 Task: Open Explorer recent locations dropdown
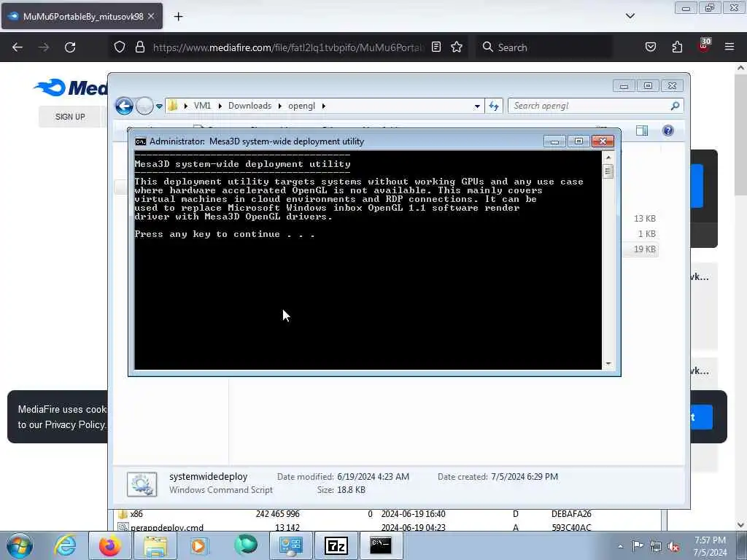click(159, 106)
